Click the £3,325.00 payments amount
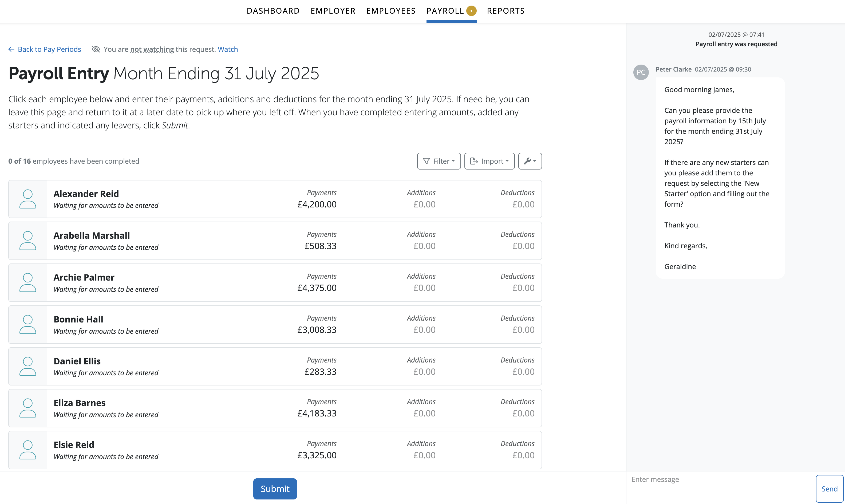The height and width of the screenshot is (504, 845). click(x=317, y=455)
